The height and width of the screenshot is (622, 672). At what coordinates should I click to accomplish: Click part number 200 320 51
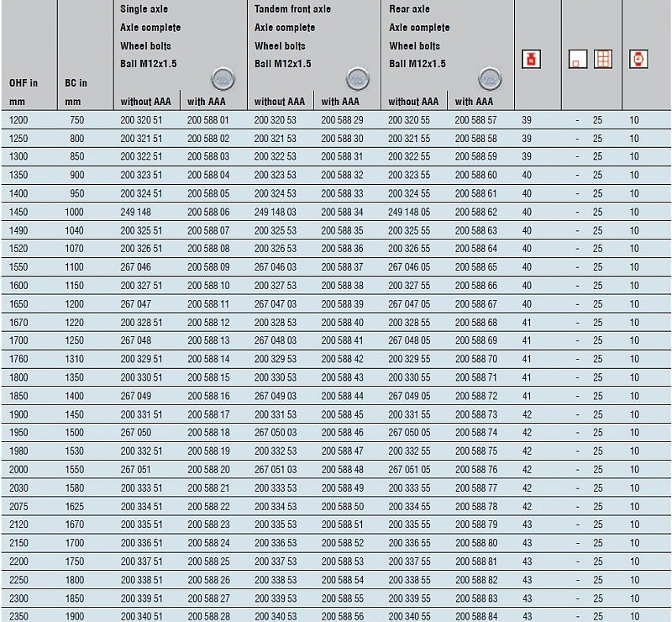pos(141,120)
